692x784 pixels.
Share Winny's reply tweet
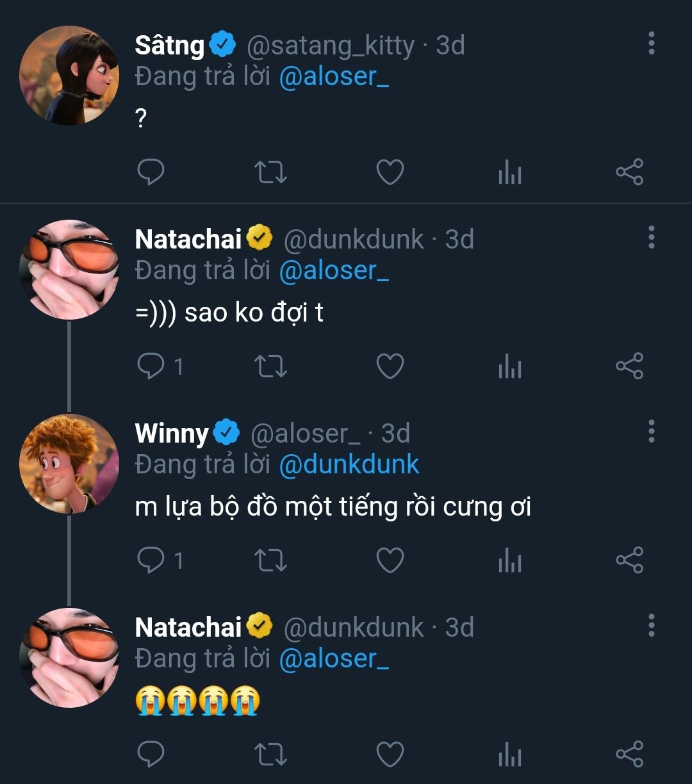(629, 560)
